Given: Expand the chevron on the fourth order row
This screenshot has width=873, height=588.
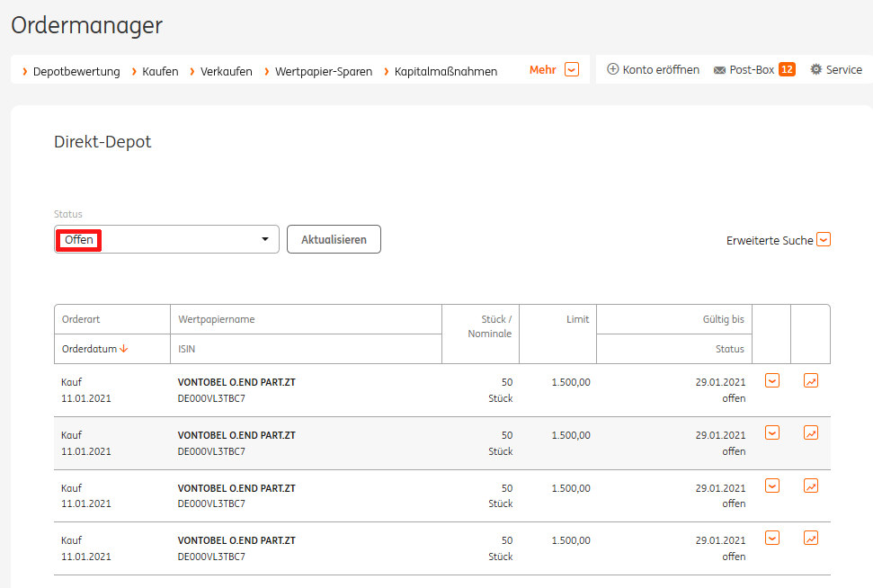Looking at the screenshot, I should pos(771,538).
